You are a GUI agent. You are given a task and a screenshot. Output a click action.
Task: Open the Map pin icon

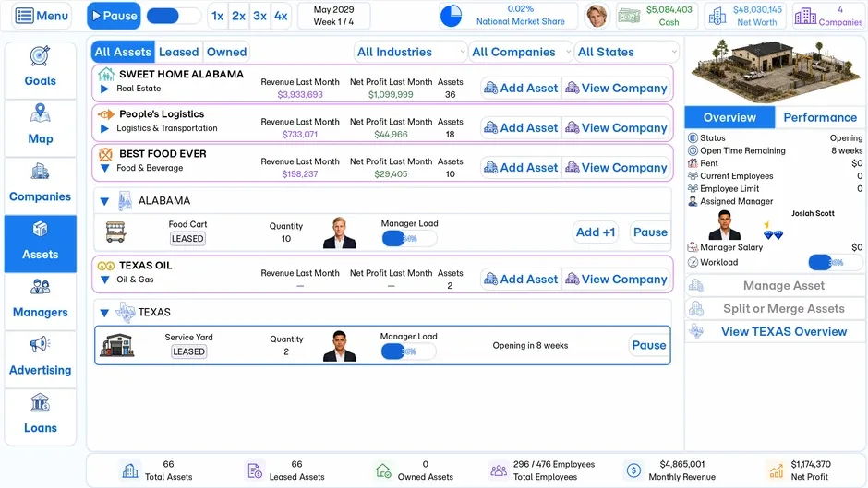coord(40,113)
